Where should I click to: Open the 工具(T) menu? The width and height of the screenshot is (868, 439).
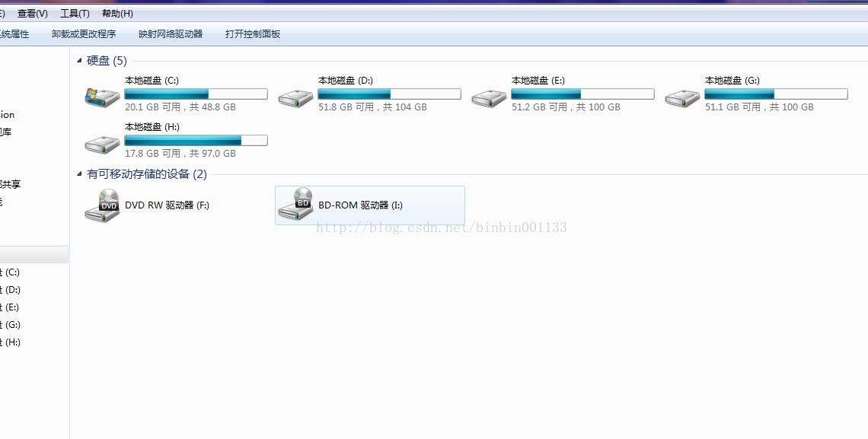(75, 13)
